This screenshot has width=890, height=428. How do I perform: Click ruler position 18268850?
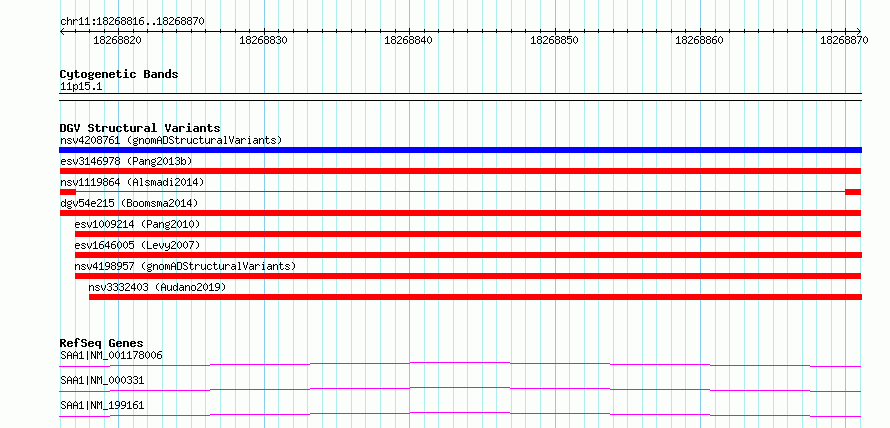(554, 40)
